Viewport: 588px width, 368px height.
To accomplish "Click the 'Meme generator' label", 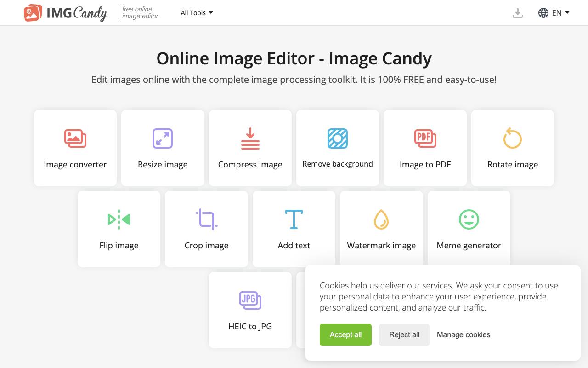I will click(x=469, y=246).
